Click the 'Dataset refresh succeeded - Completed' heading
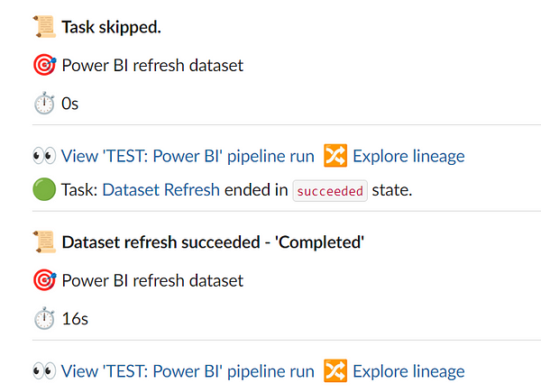541x392 pixels. [x=212, y=242]
